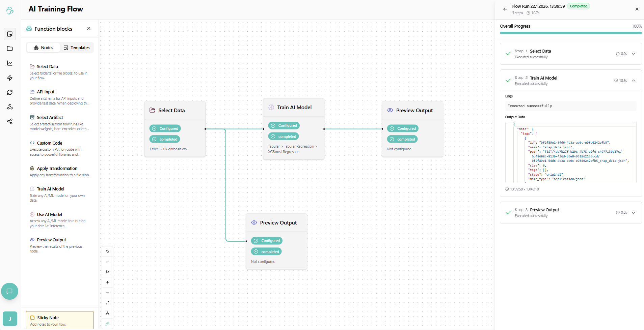The height and width of the screenshot is (330, 644).
Task: Zoom in with the plus icon
Action: [x=107, y=282]
